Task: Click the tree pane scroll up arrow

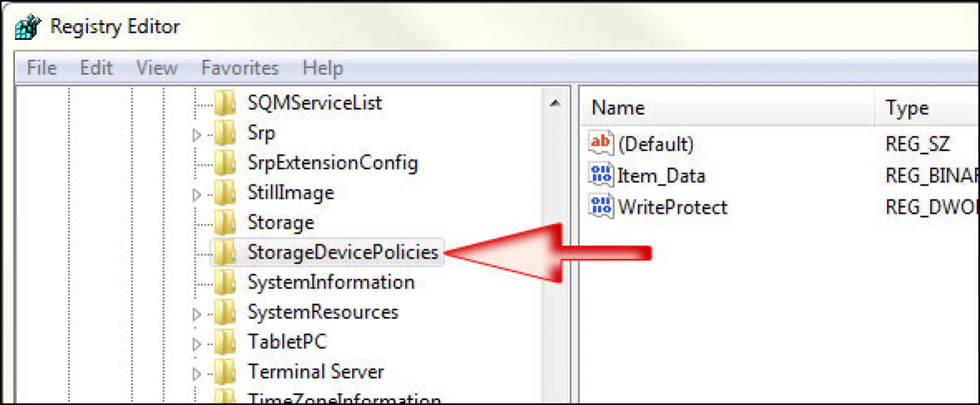Action: click(x=555, y=103)
